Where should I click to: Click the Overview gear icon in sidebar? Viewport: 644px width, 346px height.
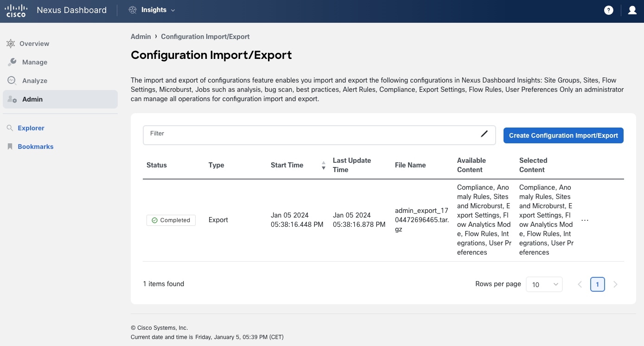11,44
